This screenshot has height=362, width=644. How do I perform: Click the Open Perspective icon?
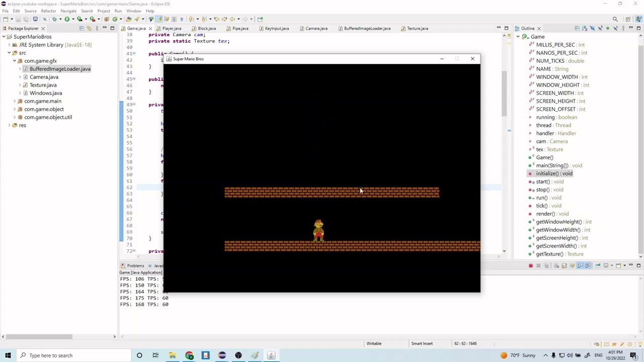coord(628,19)
